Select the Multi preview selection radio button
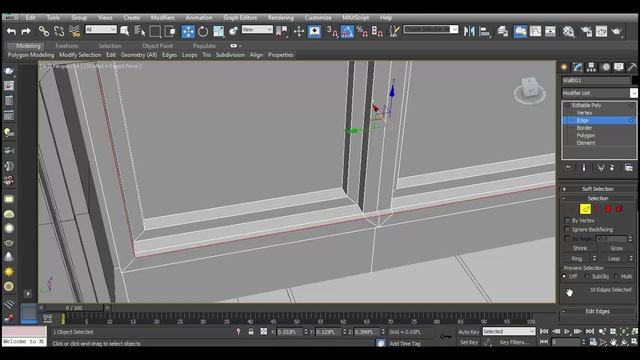Screen dimensions: 640x360 click(x=616, y=276)
